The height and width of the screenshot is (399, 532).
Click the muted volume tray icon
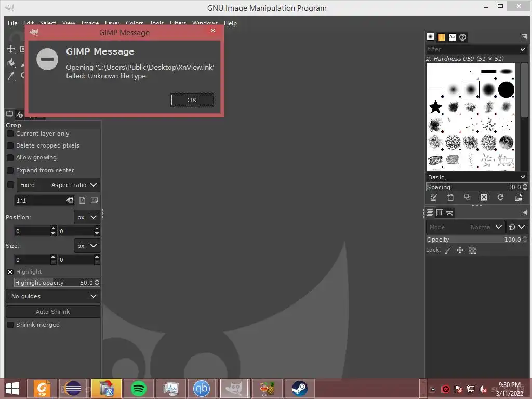pyautogui.click(x=483, y=389)
